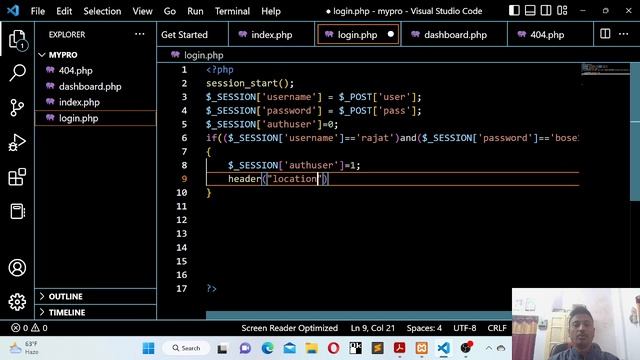Click line number 17 in the gutter
Screen dimensions: 640x360
coord(182,289)
